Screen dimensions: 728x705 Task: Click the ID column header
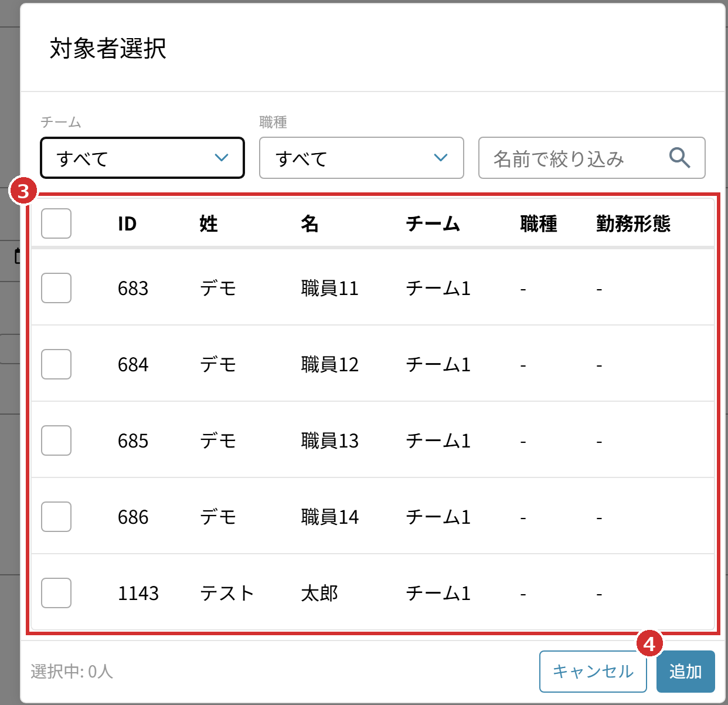pos(127,223)
